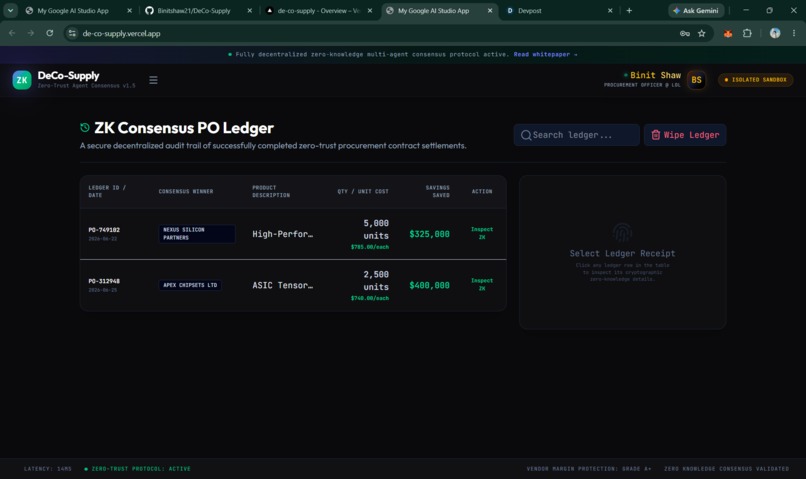
Task: Click the Apex Chipsets Ltd badge
Action: pos(190,285)
